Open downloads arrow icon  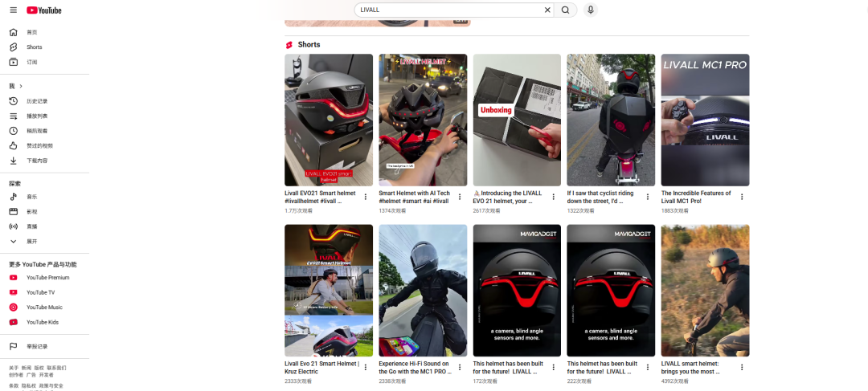point(14,161)
